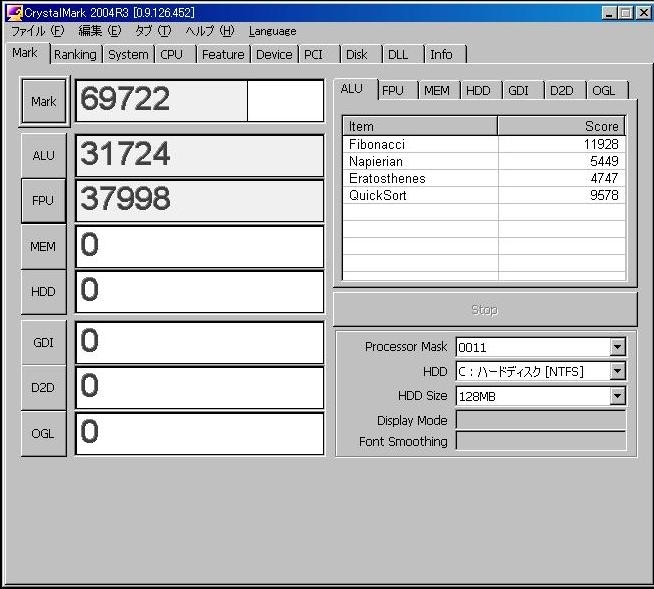Click the ALU score 31724

(199, 156)
